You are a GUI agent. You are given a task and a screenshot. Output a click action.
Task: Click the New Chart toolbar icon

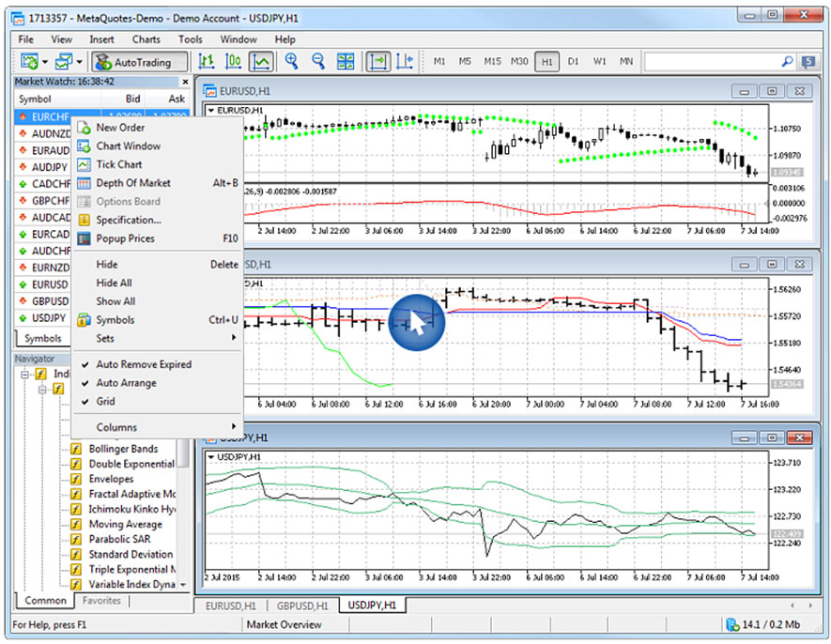pyautogui.click(x=29, y=61)
